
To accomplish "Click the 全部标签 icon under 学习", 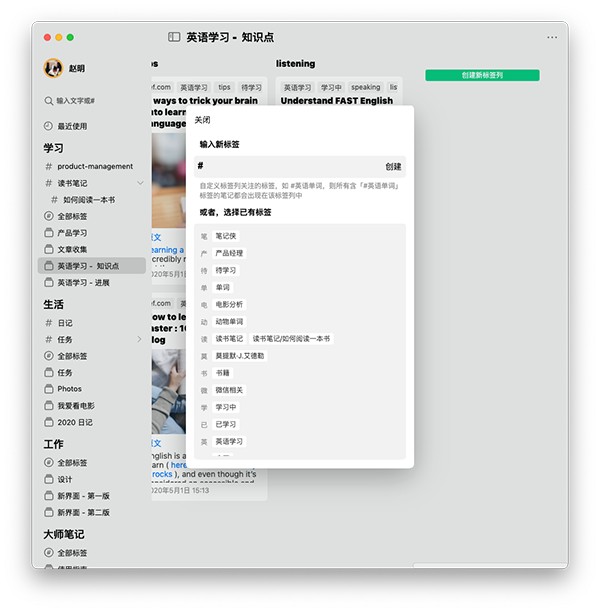I will click(x=48, y=216).
